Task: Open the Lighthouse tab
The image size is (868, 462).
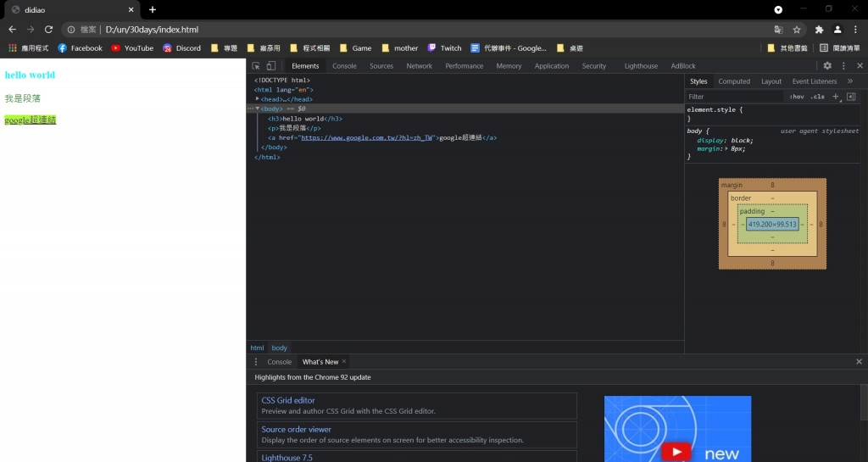Action: coord(641,66)
